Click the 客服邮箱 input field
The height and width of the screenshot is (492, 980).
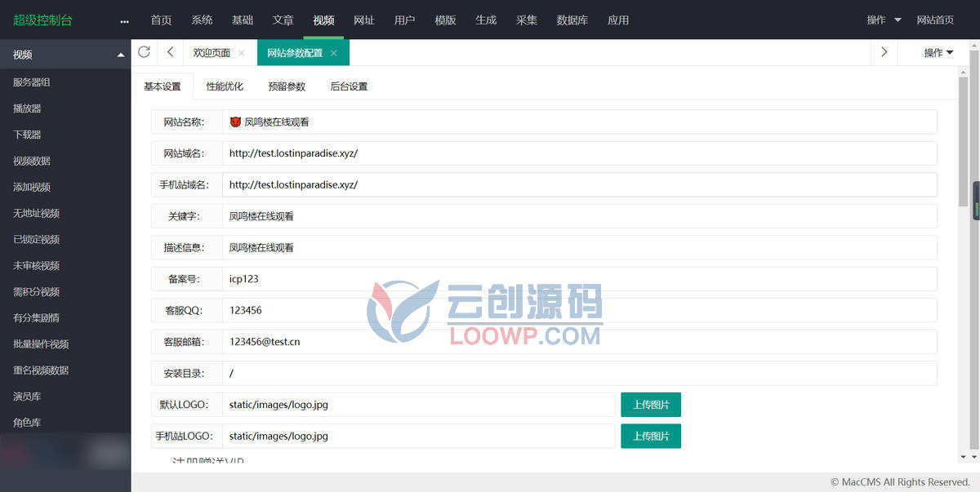point(579,341)
